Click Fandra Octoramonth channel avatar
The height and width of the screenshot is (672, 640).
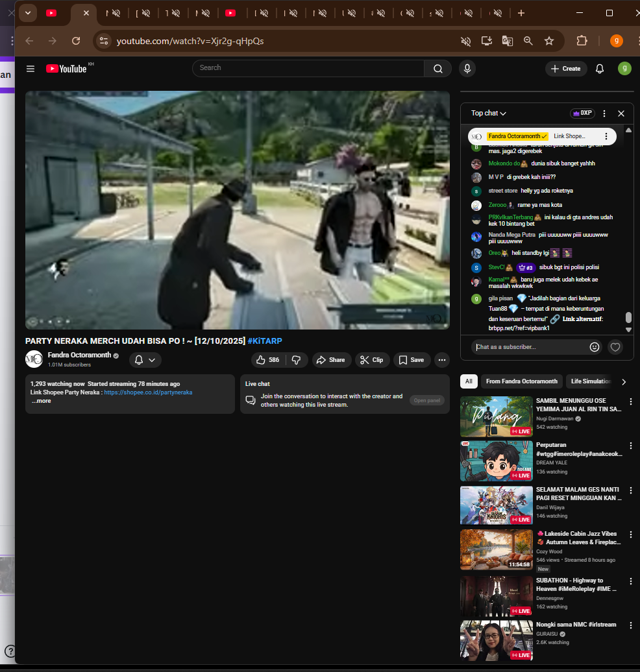click(34, 359)
